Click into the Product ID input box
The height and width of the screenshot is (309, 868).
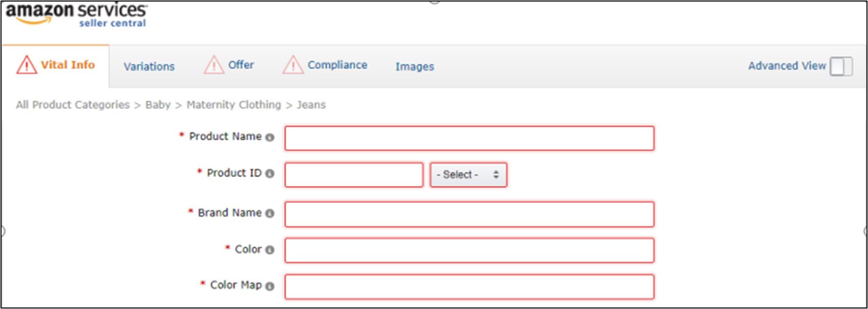point(354,175)
